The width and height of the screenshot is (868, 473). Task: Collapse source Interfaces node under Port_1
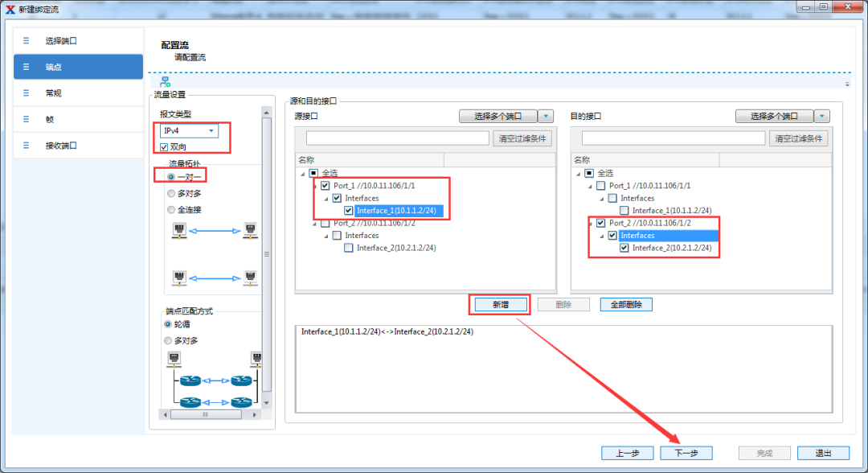click(x=326, y=199)
